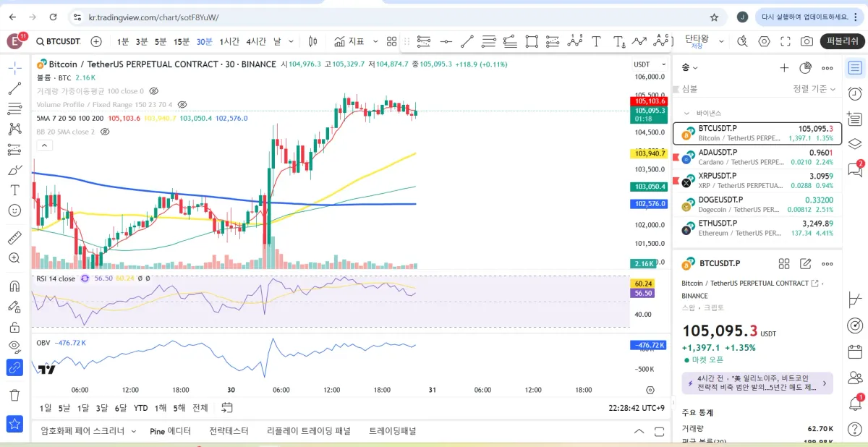Expand the indicators favorites dropdown arrow
The width and height of the screenshot is (868, 447).
tap(375, 41)
